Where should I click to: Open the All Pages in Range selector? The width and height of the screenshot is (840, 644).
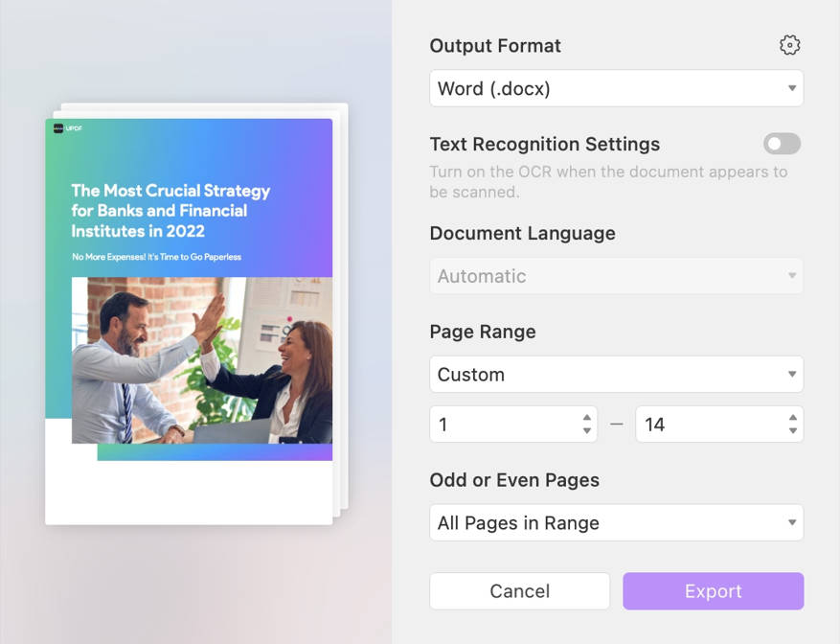616,522
